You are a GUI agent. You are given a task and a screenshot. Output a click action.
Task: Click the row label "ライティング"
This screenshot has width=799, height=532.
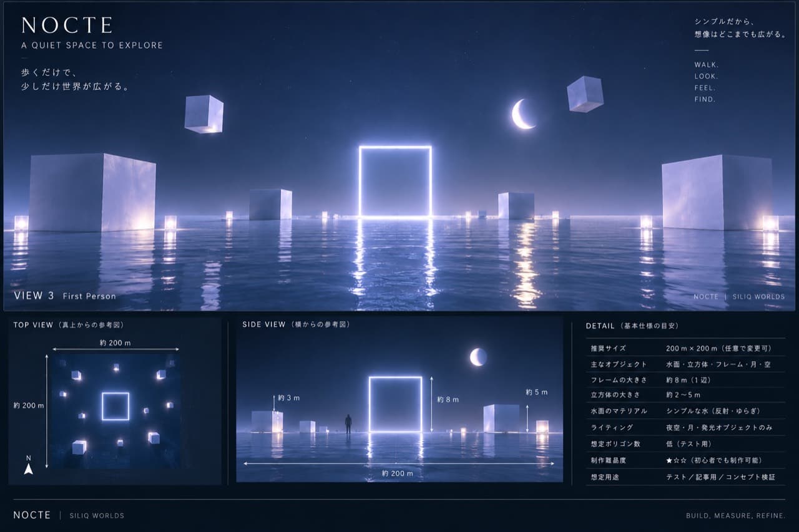pos(612,428)
